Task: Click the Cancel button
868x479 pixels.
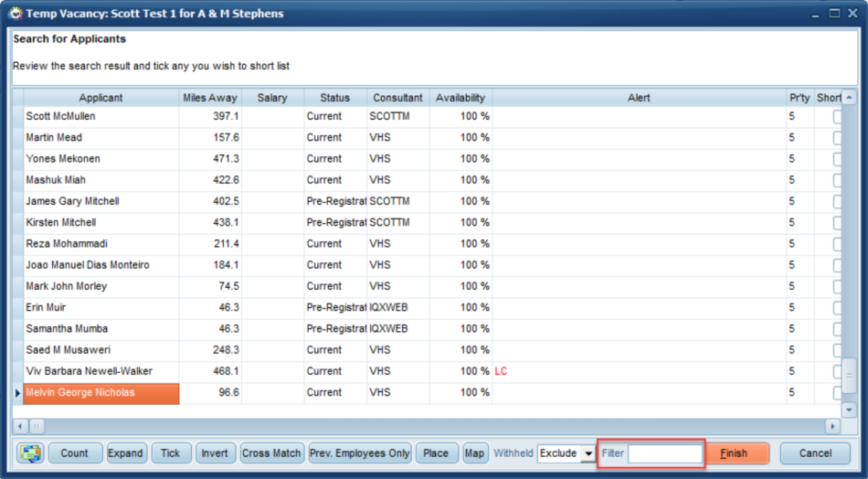Action: [x=815, y=453]
